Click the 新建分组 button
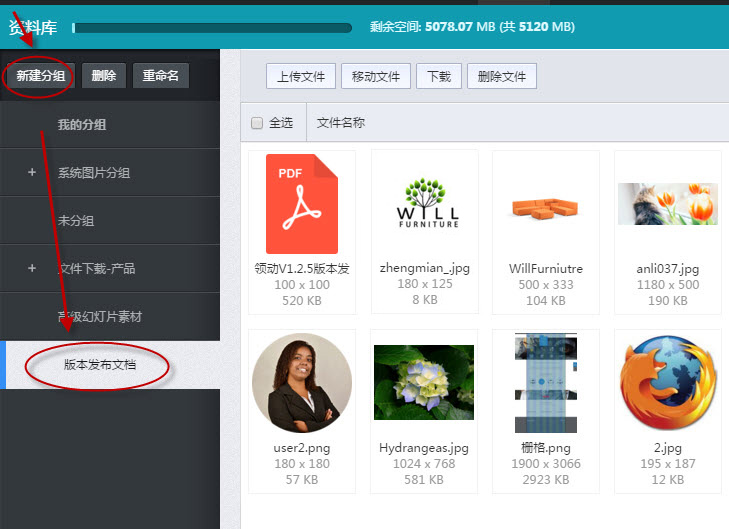Screen dimensions: 729x529 [x=40, y=76]
